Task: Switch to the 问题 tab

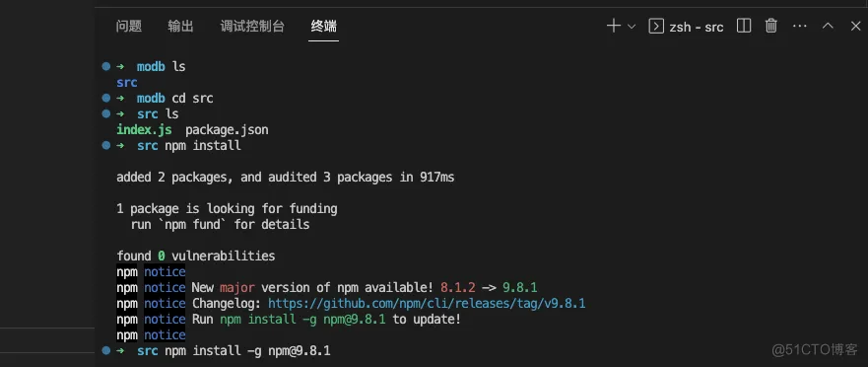Action: [129, 26]
